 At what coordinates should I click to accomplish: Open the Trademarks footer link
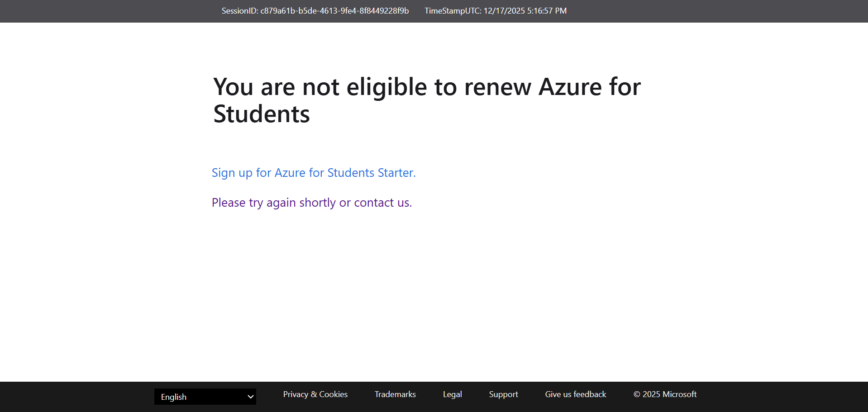tap(395, 394)
